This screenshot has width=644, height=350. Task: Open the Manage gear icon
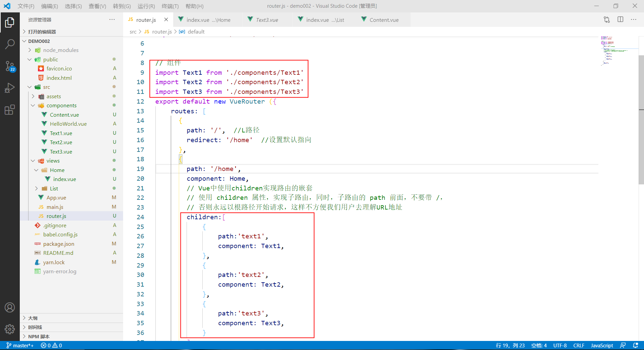pos(10,329)
